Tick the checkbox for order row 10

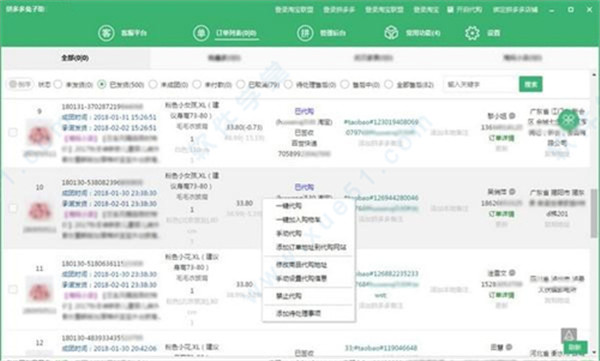[x=13, y=208]
